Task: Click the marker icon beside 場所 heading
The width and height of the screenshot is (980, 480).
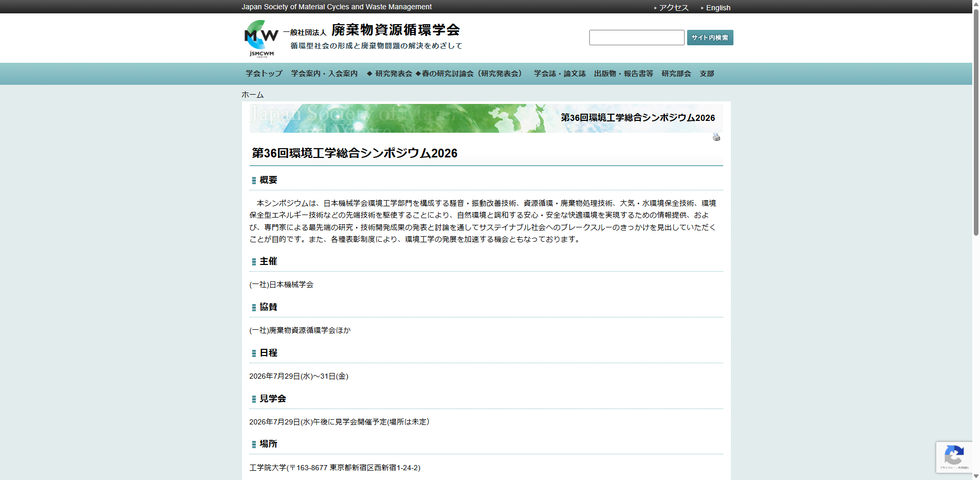Action: pos(253,444)
